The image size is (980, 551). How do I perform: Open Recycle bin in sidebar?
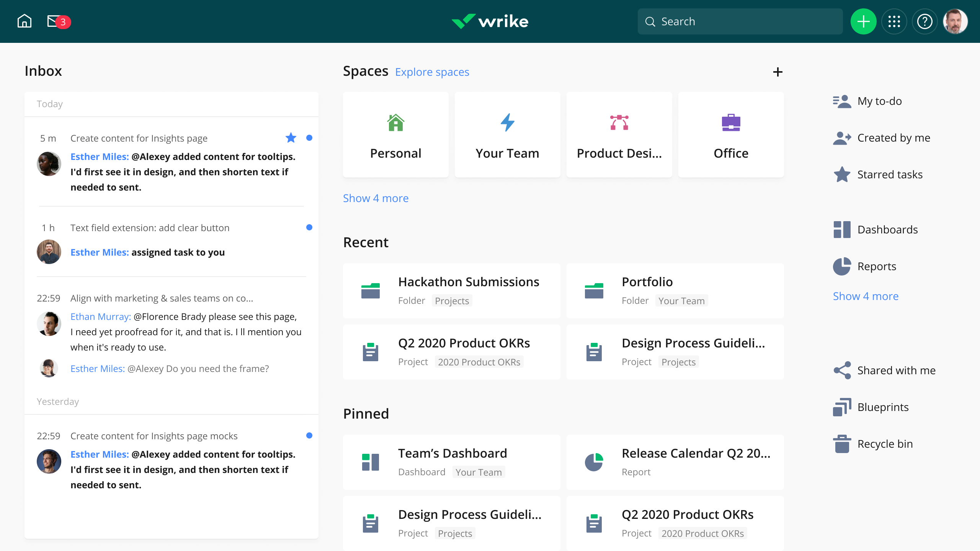[885, 444]
